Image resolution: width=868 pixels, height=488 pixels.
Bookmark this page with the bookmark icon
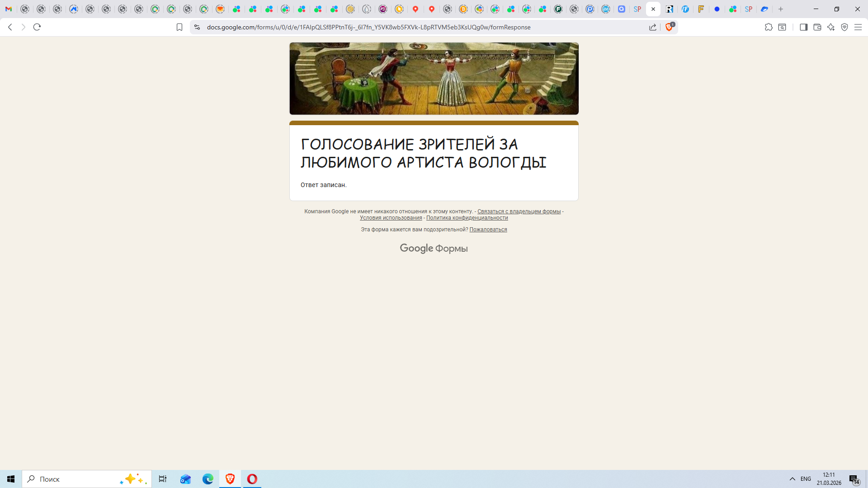[179, 27]
